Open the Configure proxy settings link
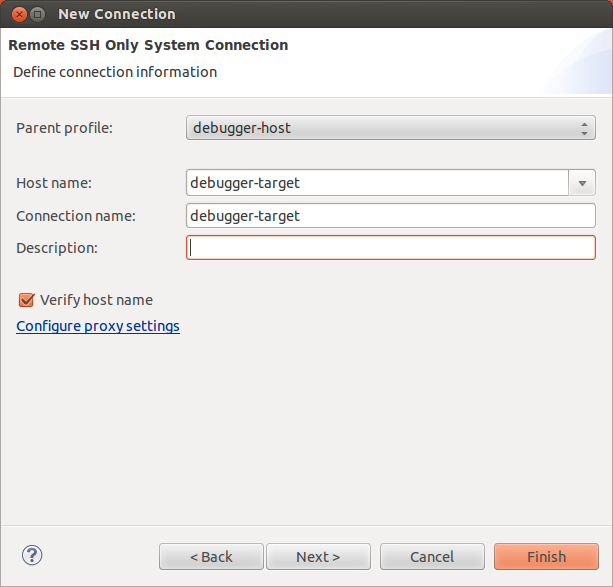 98,326
